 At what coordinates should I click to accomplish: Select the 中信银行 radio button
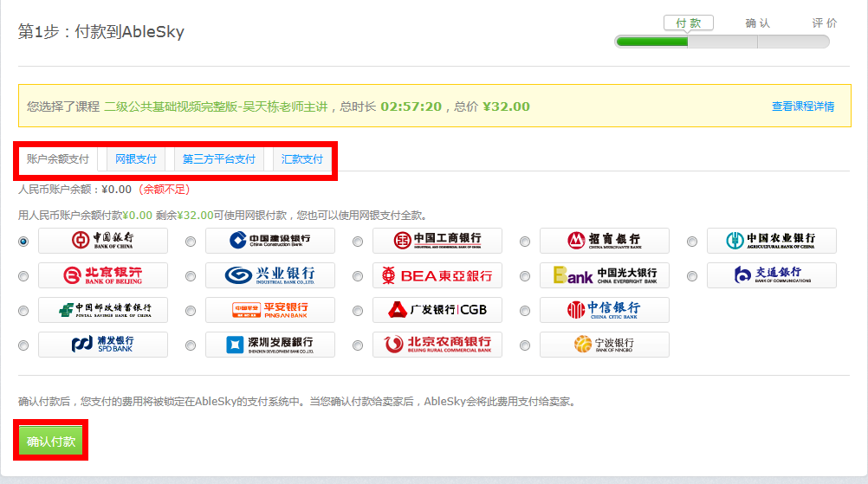pyautogui.click(x=525, y=311)
